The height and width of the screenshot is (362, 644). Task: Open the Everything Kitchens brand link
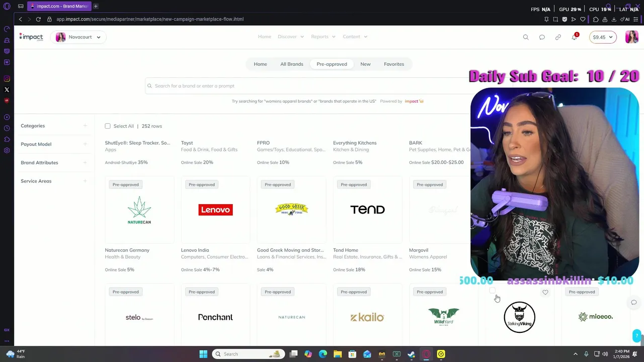pyautogui.click(x=355, y=143)
